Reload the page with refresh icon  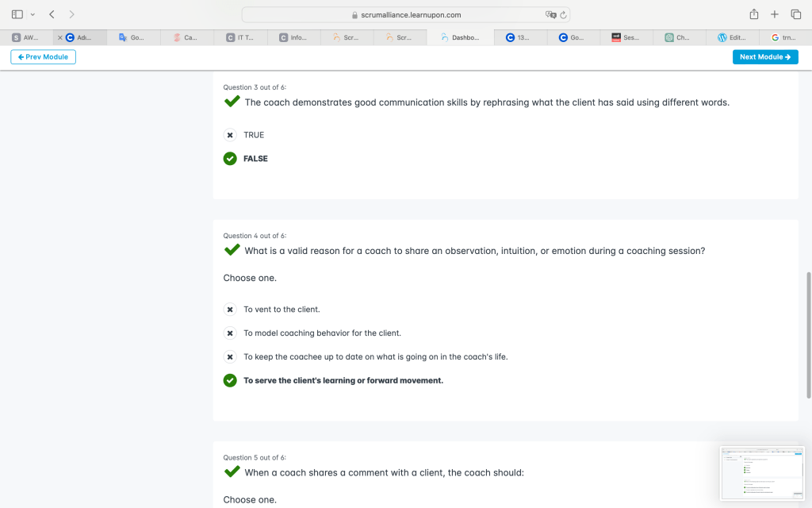(x=563, y=14)
